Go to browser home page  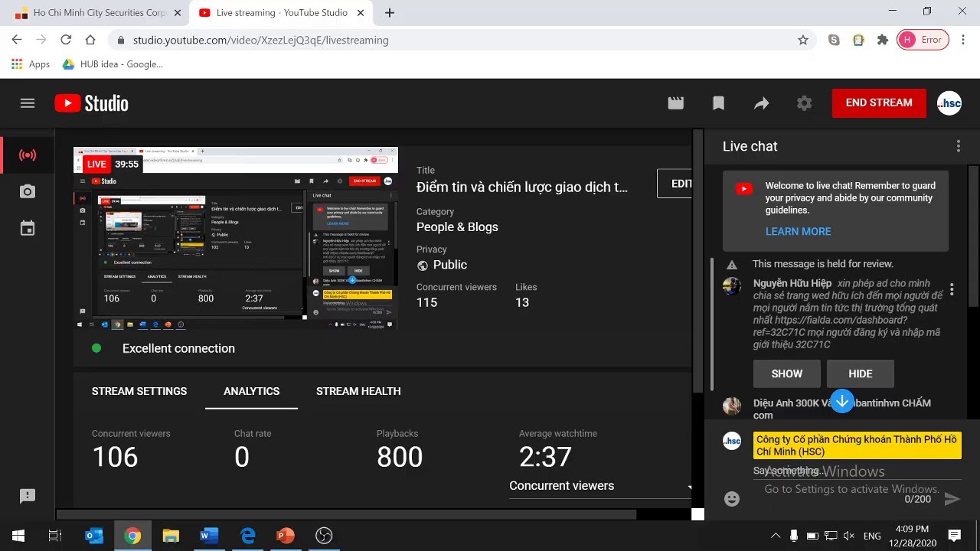coord(90,40)
